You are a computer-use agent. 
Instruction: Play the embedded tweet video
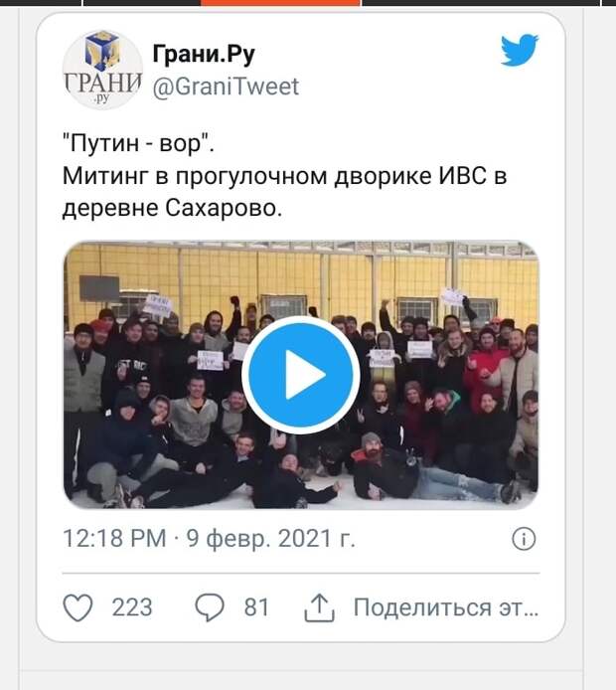point(301,375)
